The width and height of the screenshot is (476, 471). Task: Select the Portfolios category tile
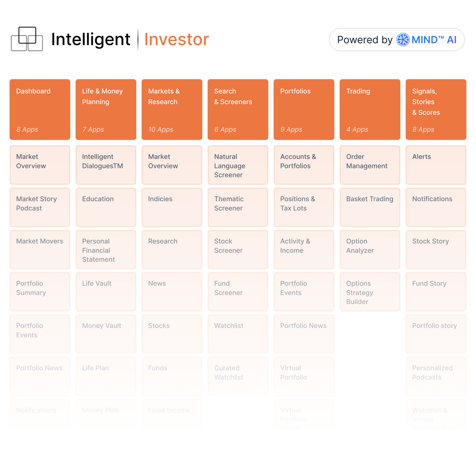pyautogui.click(x=304, y=109)
